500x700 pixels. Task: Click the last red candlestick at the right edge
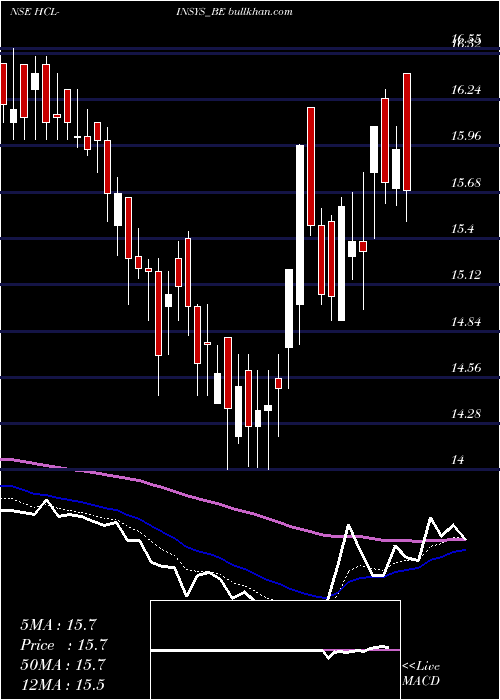pyautogui.click(x=407, y=132)
